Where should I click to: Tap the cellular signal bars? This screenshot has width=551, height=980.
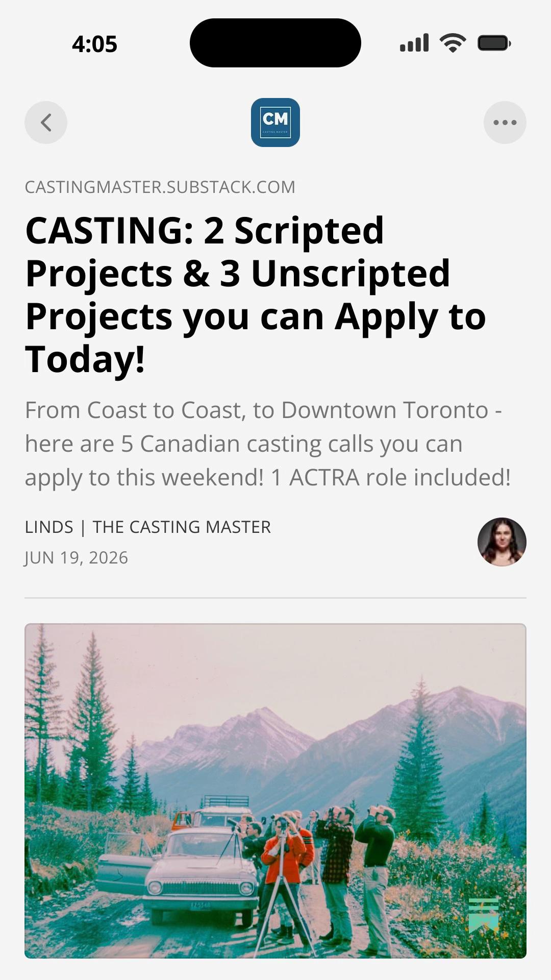pos(414,43)
